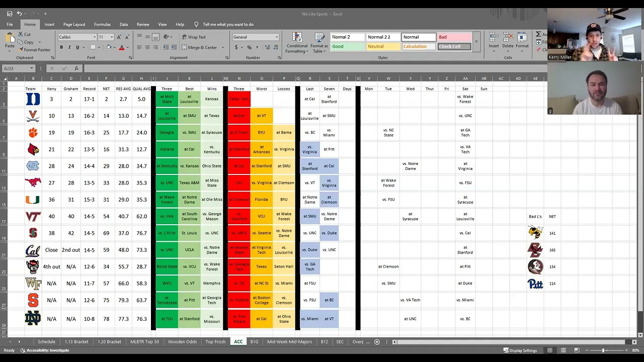The height and width of the screenshot is (362, 644).
Task: Open the font size dropdown
Action: [112, 37]
